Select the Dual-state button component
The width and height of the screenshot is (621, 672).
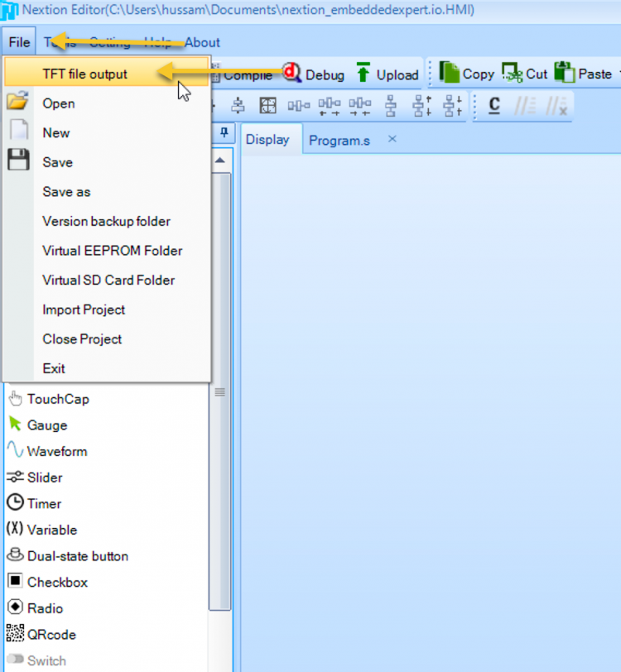tap(77, 556)
